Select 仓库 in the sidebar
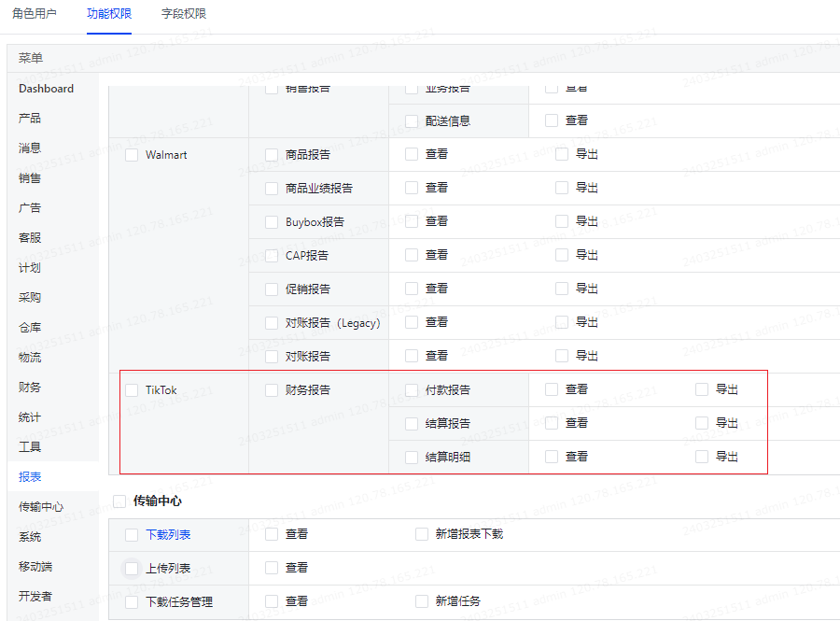Screen dimensions: 840x621 [30, 328]
